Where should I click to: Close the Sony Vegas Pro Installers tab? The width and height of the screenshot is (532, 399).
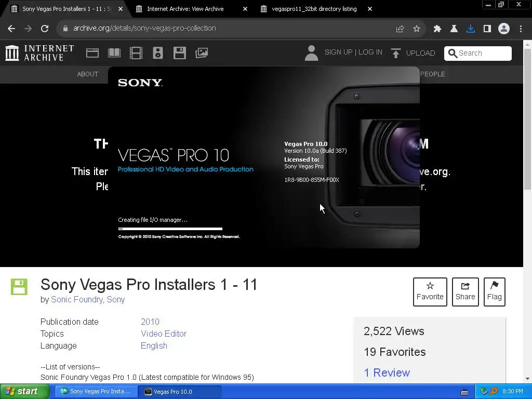[121, 9]
